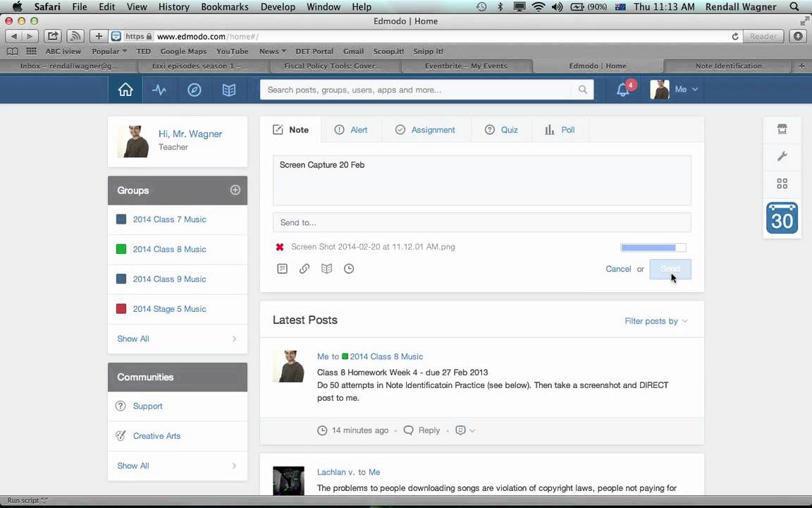The image size is (812, 508).
Task: Open the Safari reading list icon
Action: 13,52
